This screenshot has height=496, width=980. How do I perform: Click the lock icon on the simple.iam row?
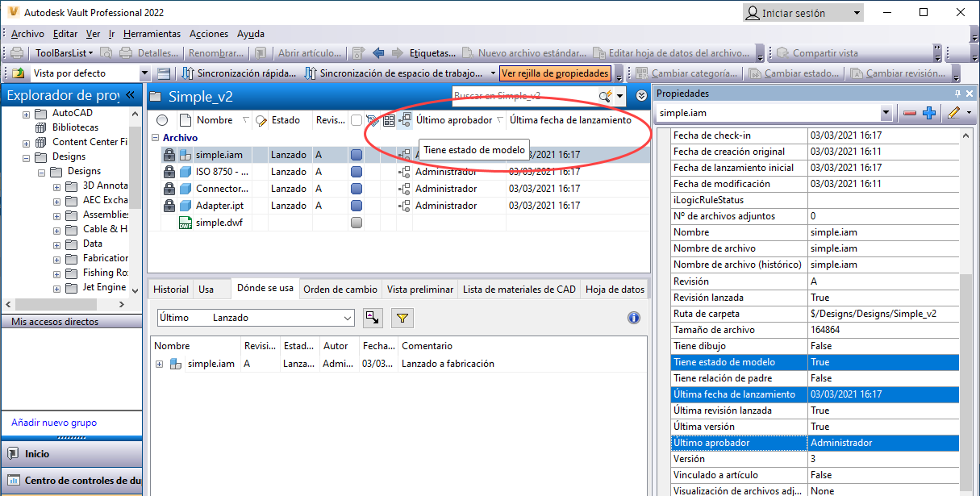point(169,155)
